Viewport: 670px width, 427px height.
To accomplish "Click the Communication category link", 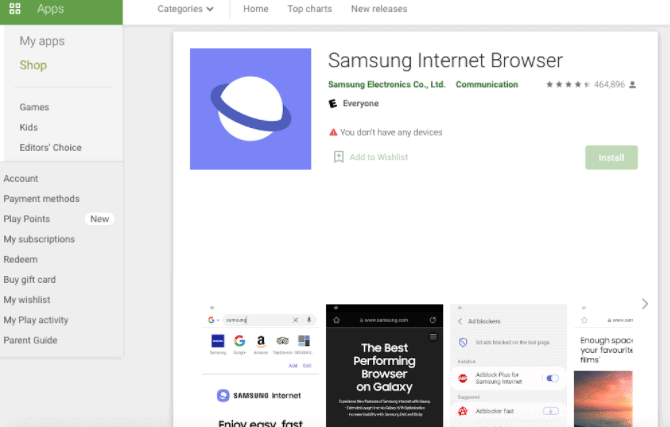I will tap(487, 85).
